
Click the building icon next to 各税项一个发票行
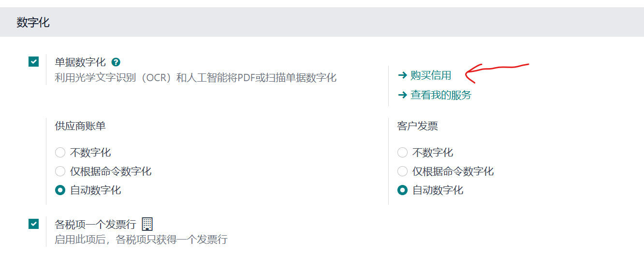coord(147,224)
